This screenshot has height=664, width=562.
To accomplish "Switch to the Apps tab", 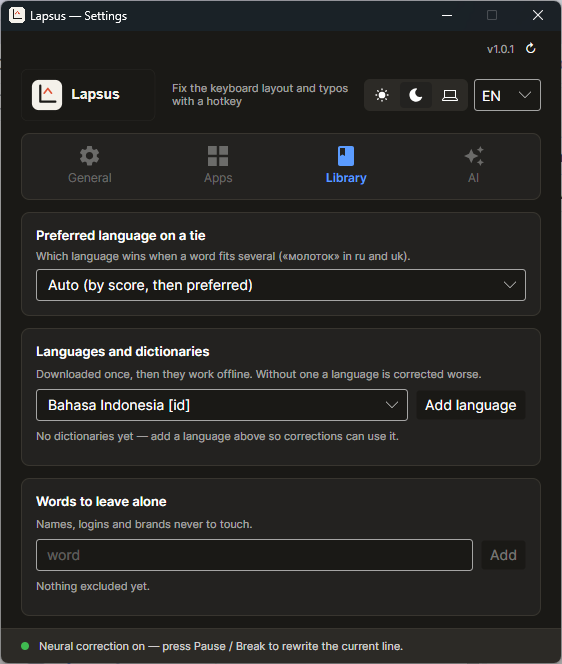I will (218, 166).
